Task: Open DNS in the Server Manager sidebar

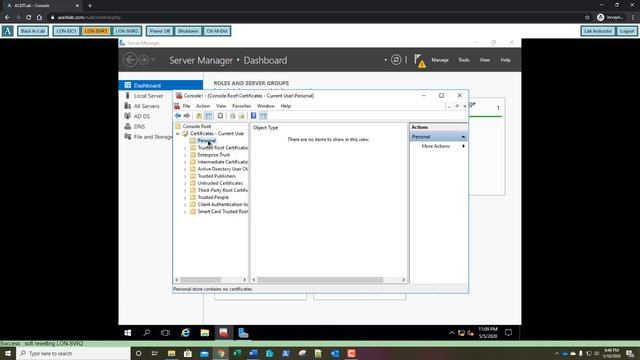Action: 139,127
